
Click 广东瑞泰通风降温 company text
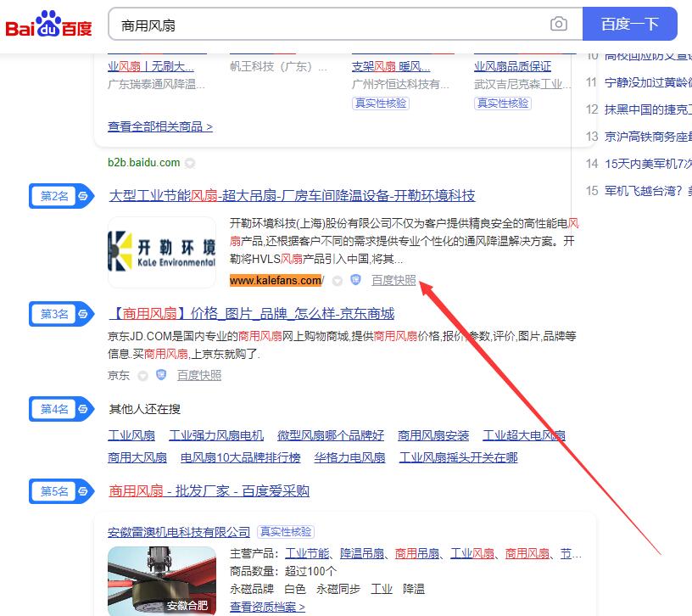click(x=156, y=84)
